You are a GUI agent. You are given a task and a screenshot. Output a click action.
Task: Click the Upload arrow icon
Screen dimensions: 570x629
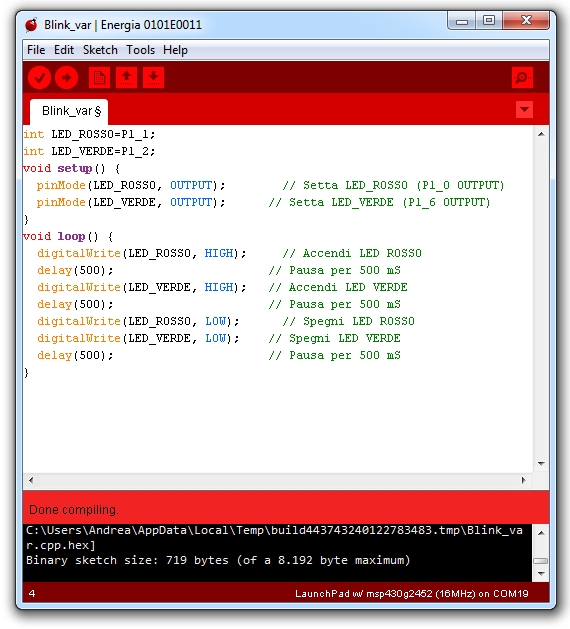[67, 77]
